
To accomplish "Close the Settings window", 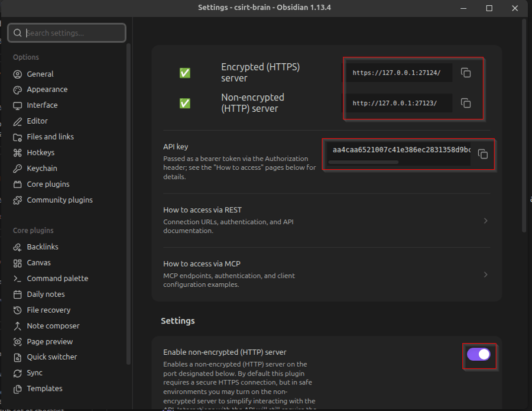I will (515, 8).
